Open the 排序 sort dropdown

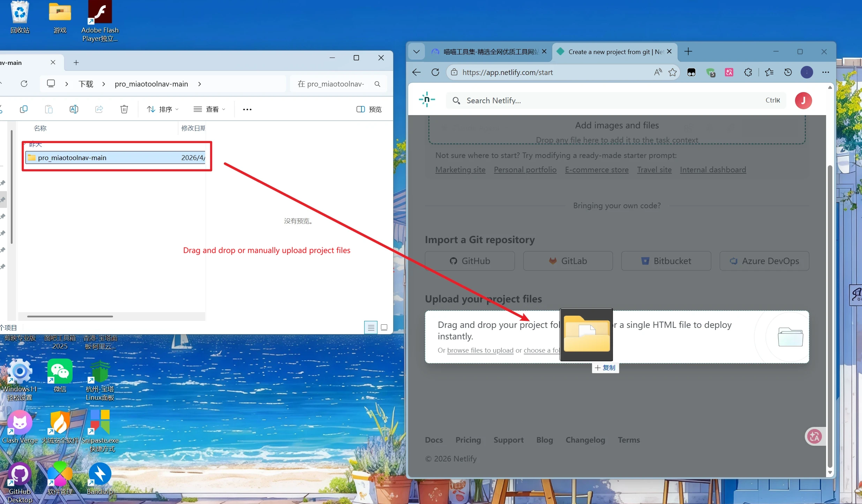[x=163, y=109]
